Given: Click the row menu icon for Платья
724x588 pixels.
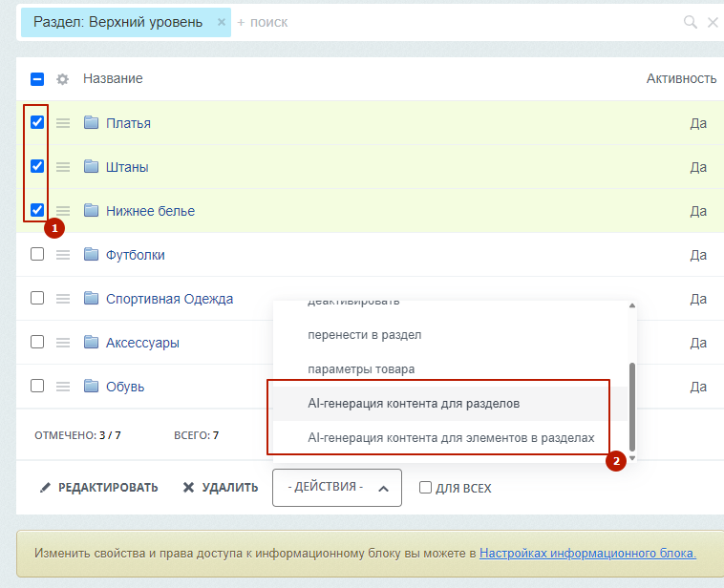Looking at the screenshot, I should tap(63, 123).
